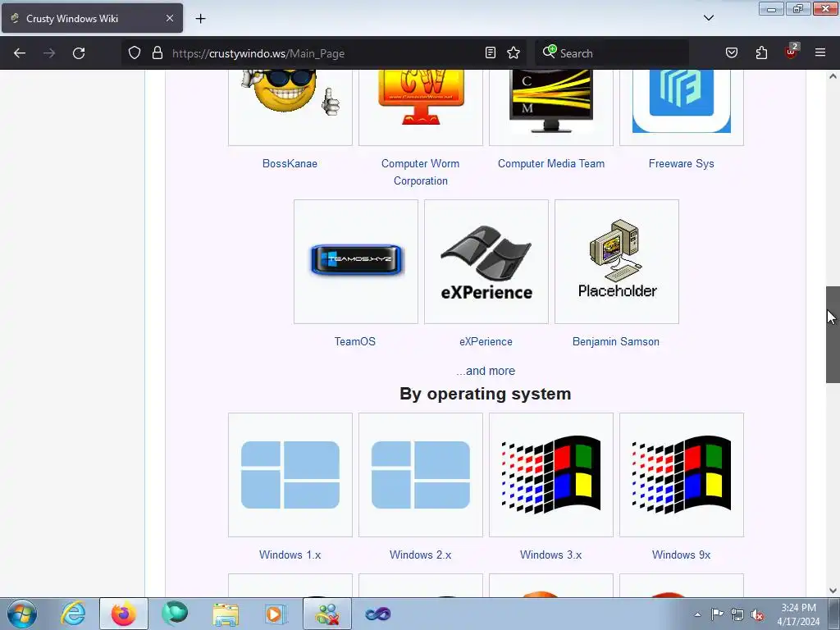The image size is (840, 630).
Task: Open tracking protection shield icon
Action: click(x=135, y=52)
